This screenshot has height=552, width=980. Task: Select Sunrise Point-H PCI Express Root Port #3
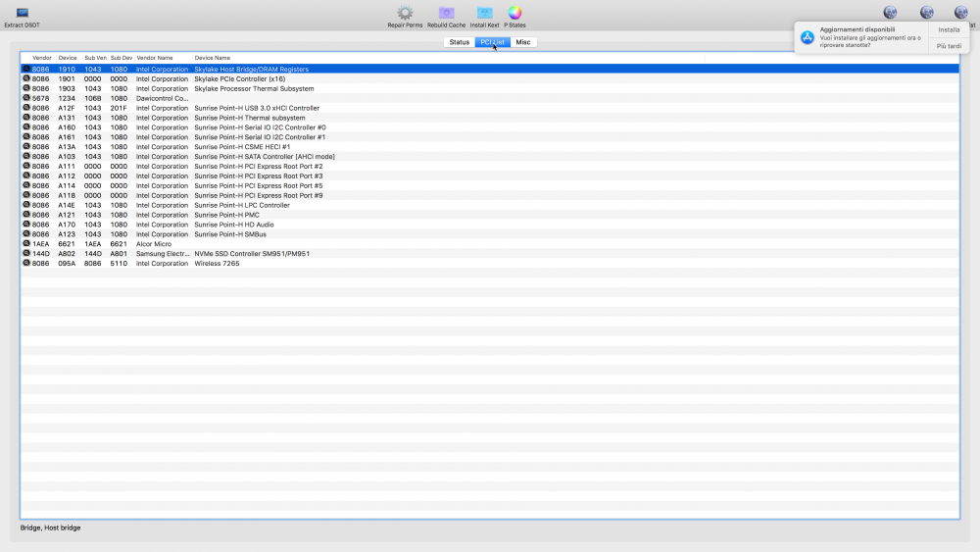tap(258, 176)
